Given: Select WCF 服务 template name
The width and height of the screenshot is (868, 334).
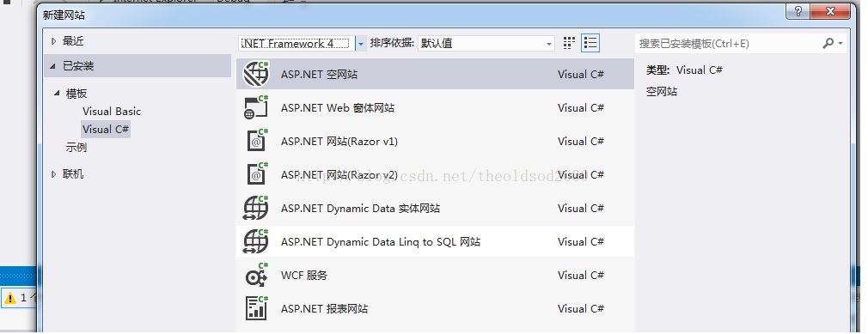Looking at the screenshot, I should (304, 276).
